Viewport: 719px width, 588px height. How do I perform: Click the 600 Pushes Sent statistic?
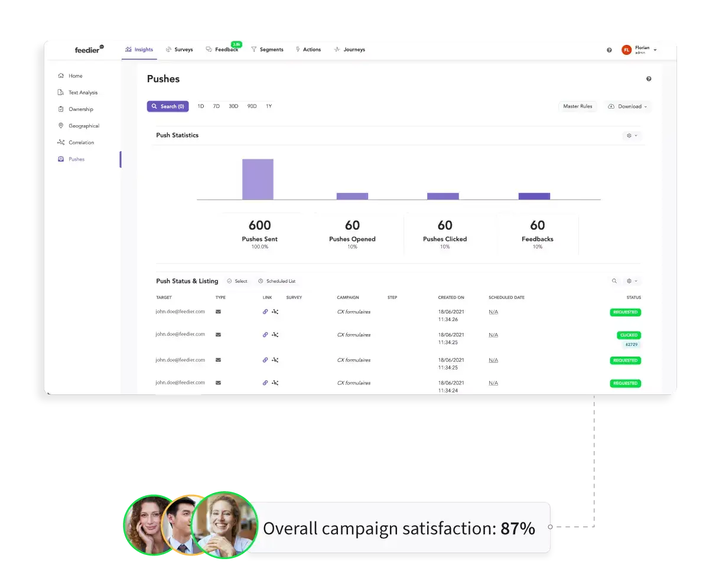point(260,234)
